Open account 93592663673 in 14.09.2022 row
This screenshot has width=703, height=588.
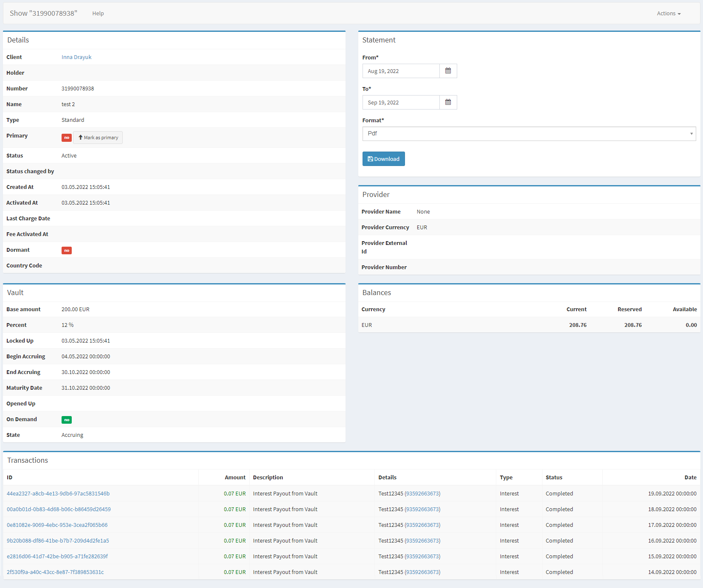(422, 572)
